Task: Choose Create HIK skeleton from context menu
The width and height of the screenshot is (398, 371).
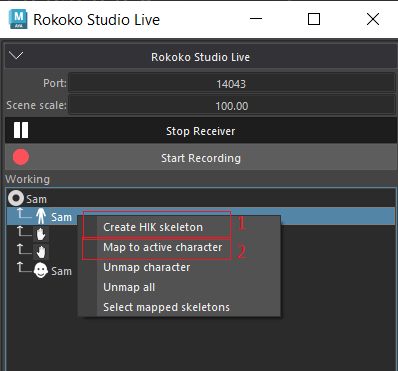Action: click(179, 227)
